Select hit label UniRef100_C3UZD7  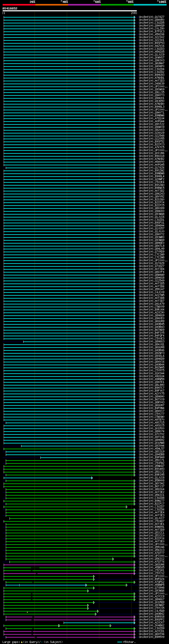(152, 507)
